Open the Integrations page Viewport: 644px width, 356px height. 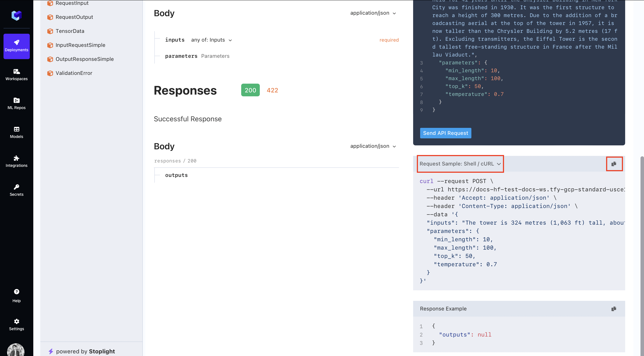tap(16, 161)
